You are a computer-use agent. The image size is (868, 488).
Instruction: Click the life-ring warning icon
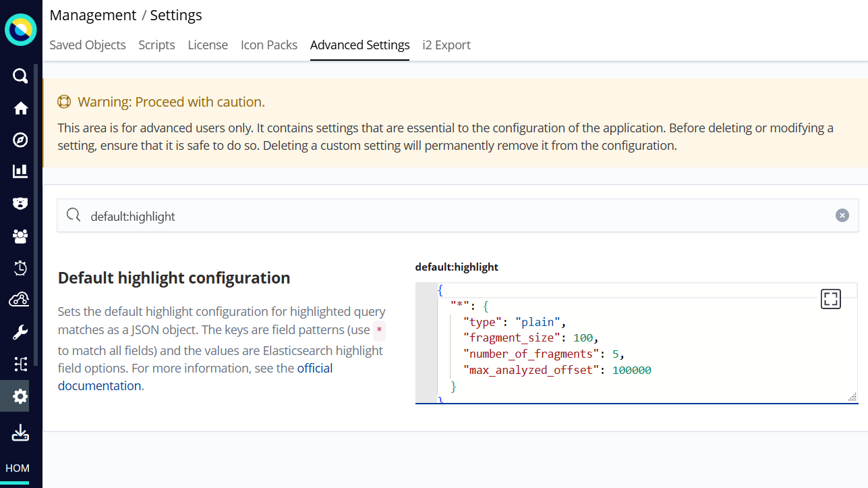point(64,102)
